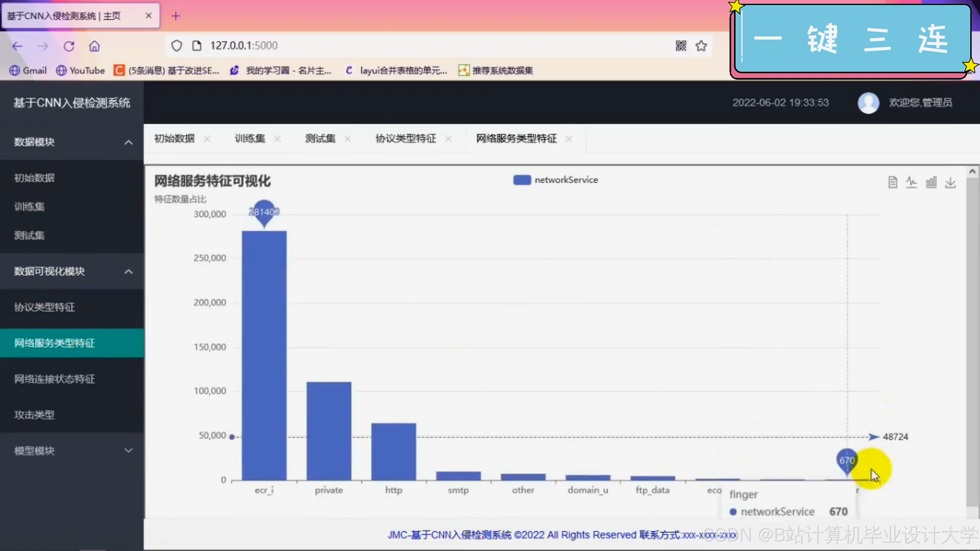980x551 pixels.
Task: Click the ecr_i bar in chart
Action: pos(264,355)
